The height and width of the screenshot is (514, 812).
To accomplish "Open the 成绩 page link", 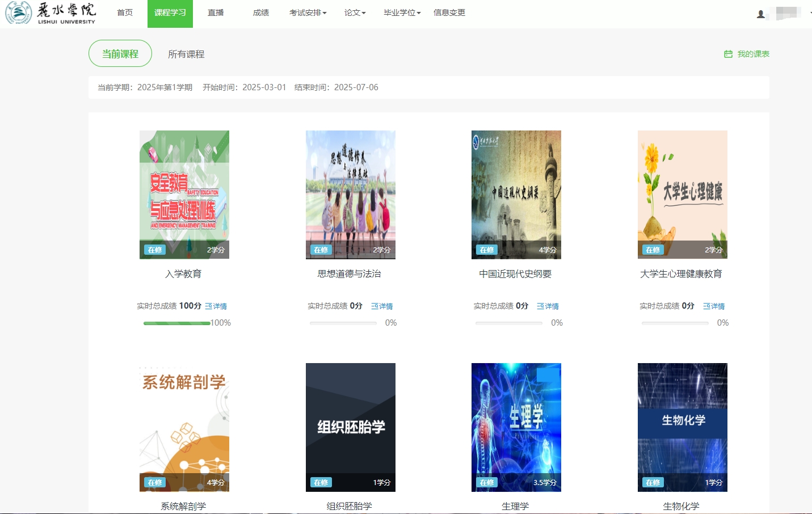I will tap(261, 13).
